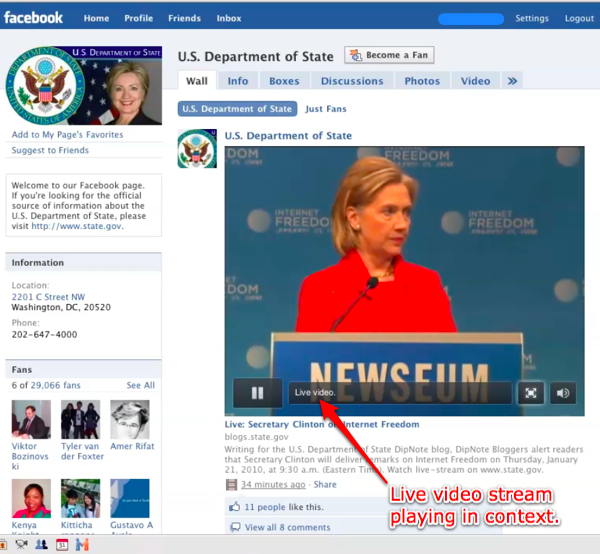600x554 pixels.
Task: Open Kitticha's fan photo
Action: (80, 498)
